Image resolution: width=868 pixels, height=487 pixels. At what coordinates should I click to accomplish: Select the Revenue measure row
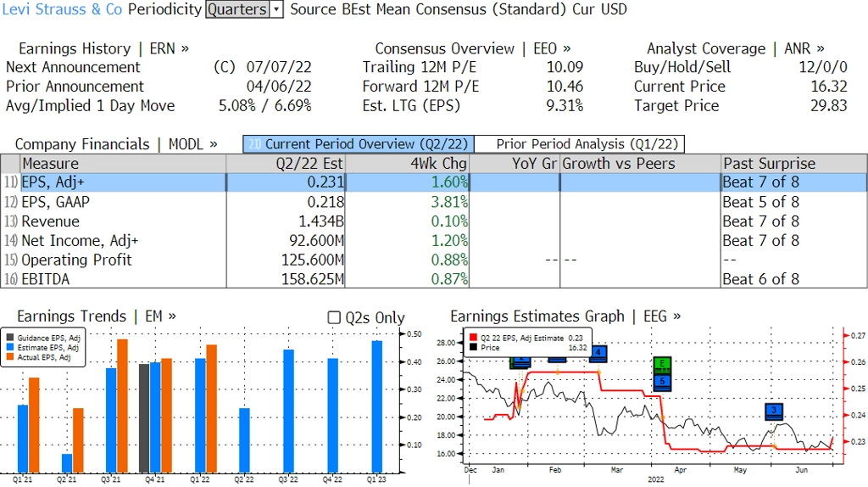[434, 221]
